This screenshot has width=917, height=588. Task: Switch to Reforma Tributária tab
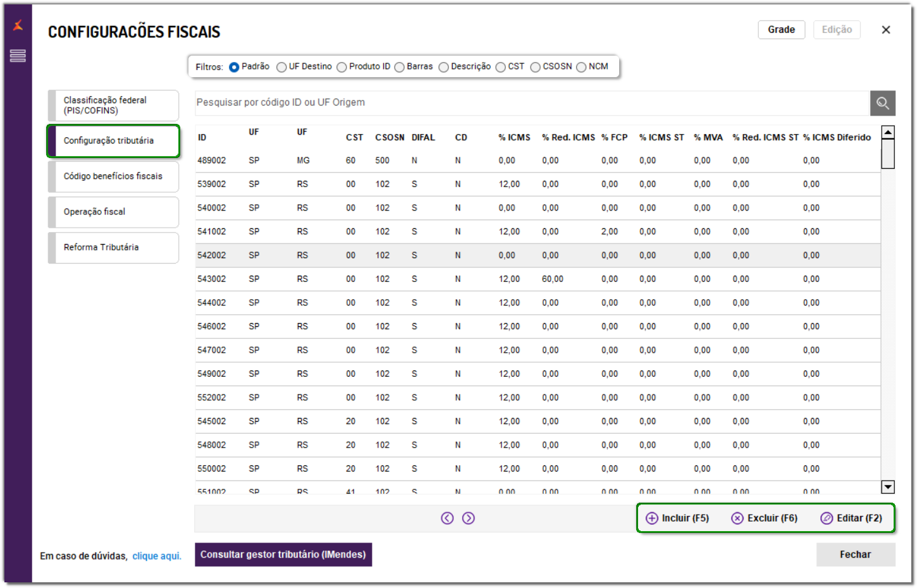pyautogui.click(x=114, y=248)
